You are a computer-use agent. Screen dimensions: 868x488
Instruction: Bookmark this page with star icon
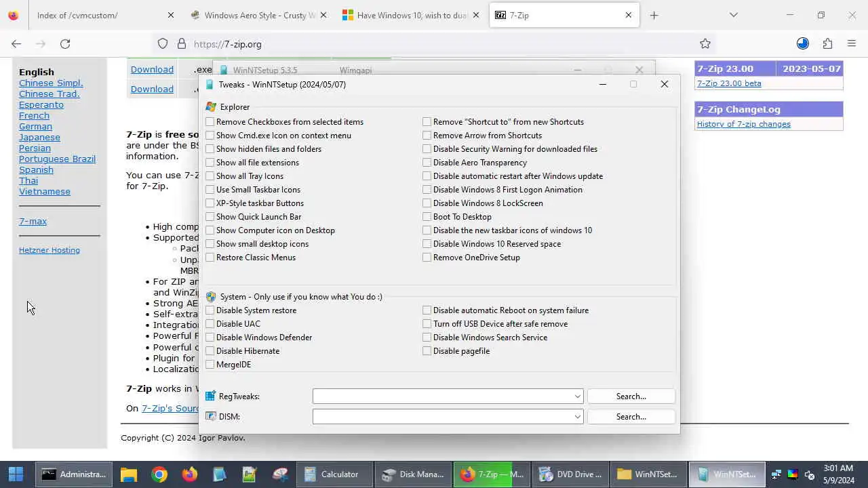coord(705,44)
